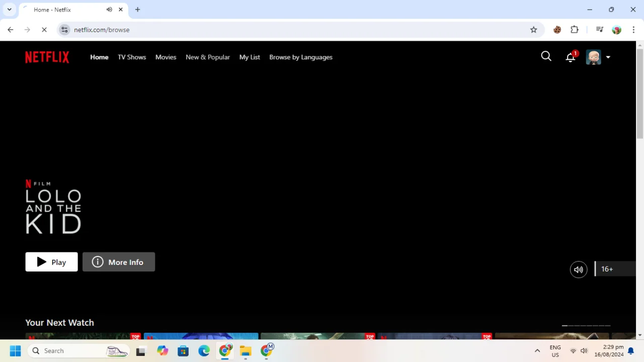The image size is (644, 362).
Task: Go to the Home tab
Action: pos(99,57)
